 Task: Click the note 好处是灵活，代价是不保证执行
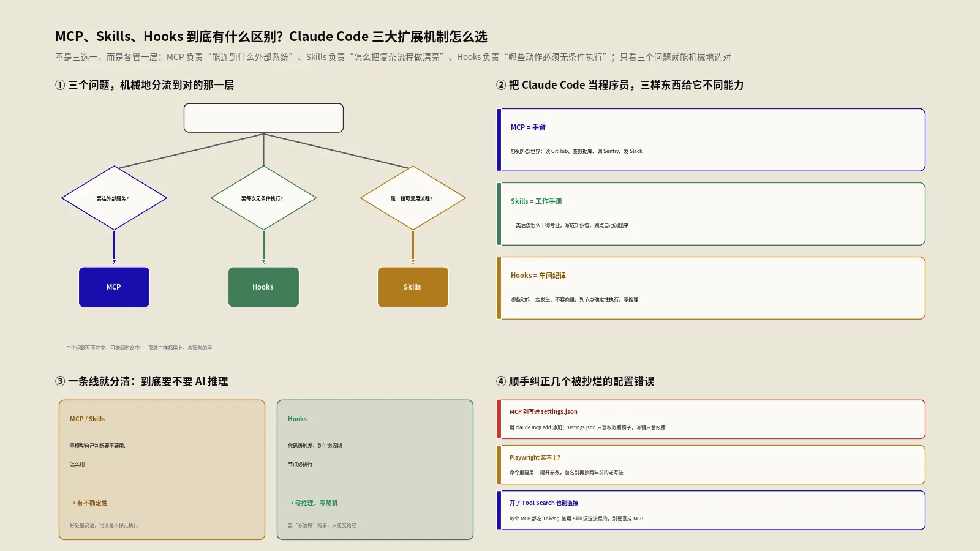pos(104,525)
